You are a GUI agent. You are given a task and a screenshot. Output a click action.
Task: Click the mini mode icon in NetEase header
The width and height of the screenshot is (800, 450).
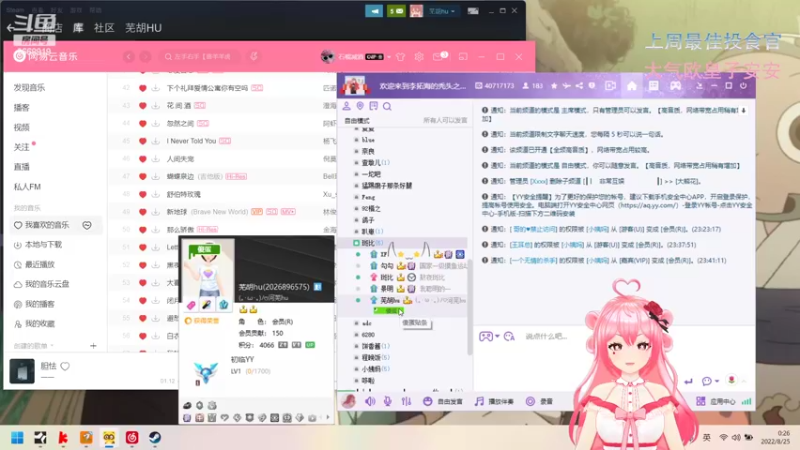click(463, 57)
